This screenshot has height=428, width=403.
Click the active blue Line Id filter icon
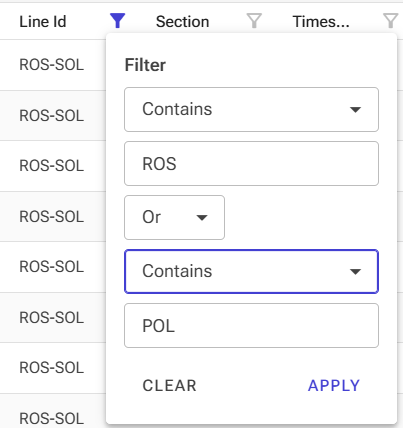[117, 21]
